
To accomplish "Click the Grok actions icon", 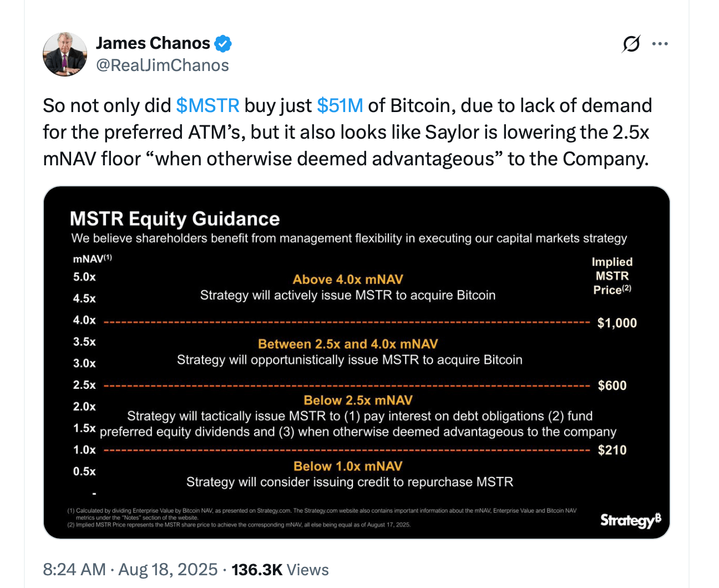I will click(x=631, y=43).
